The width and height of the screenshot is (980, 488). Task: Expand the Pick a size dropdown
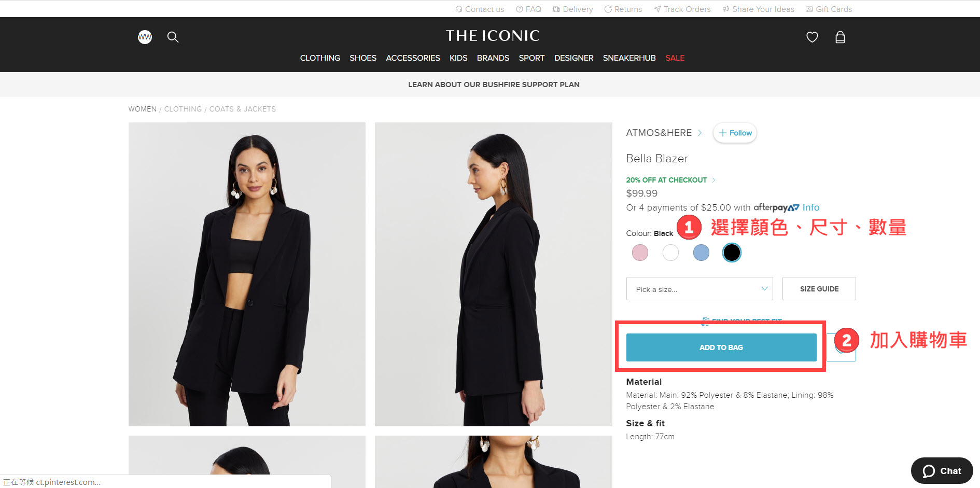(x=699, y=289)
